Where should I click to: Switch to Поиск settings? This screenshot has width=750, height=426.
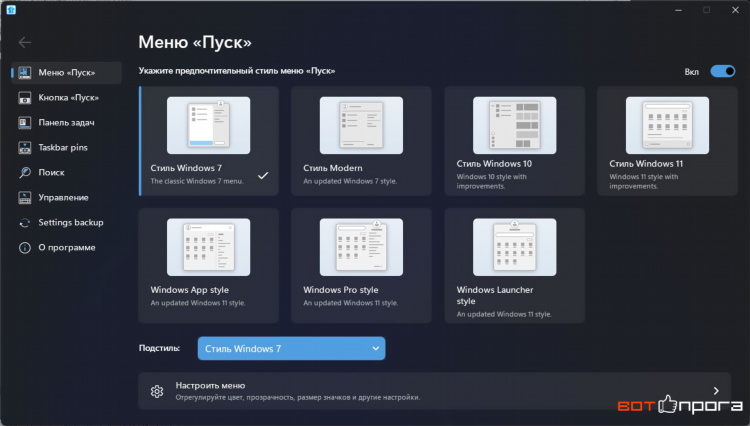[x=66, y=173]
